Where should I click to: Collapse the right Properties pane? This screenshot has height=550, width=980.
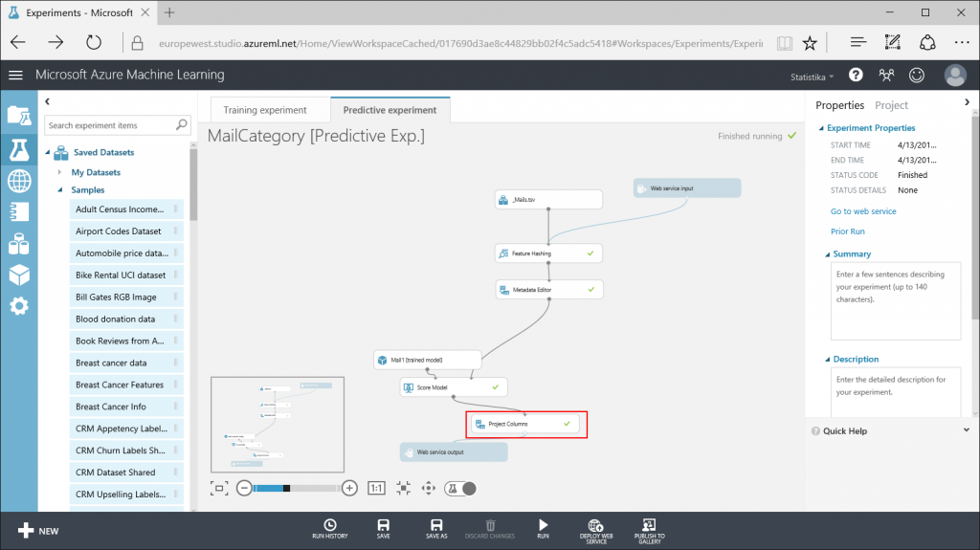pos(967,102)
